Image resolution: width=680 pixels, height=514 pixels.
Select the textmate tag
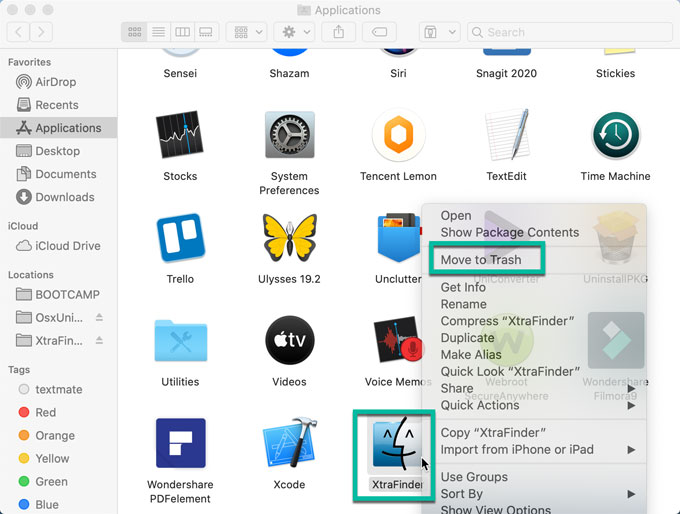(59, 390)
